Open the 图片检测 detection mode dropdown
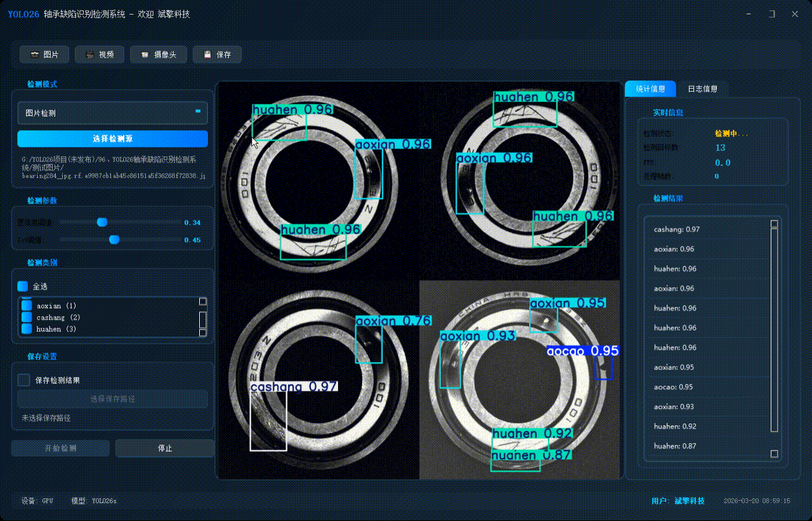This screenshot has width=812, height=521. click(x=112, y=113)
